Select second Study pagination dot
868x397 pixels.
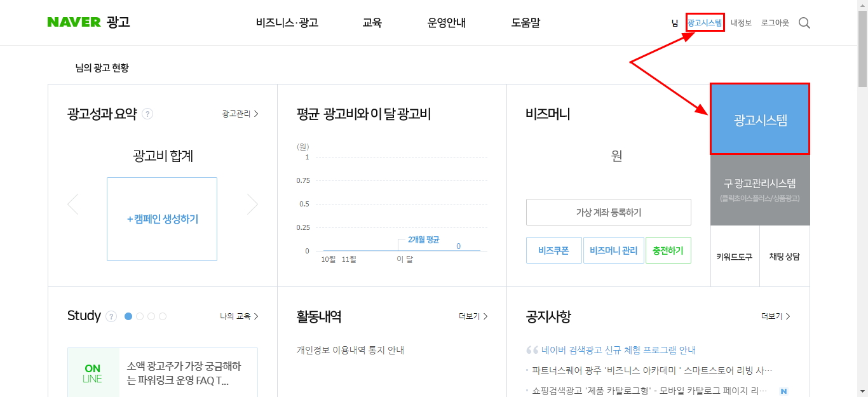[140, 316]
